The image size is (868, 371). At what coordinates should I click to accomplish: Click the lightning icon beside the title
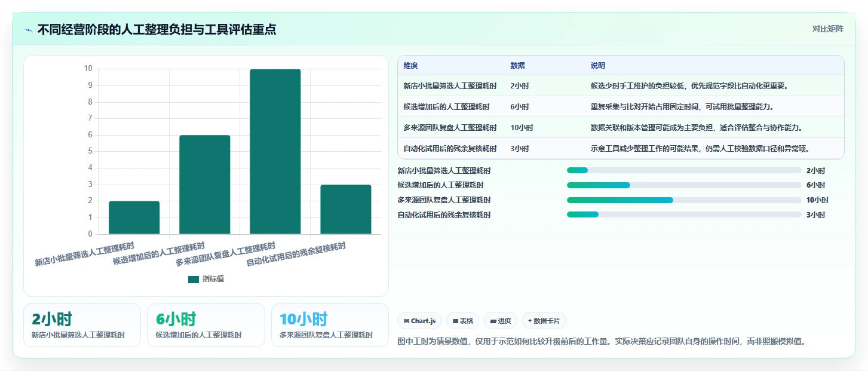pyautogui.click(x=28, y=30)
